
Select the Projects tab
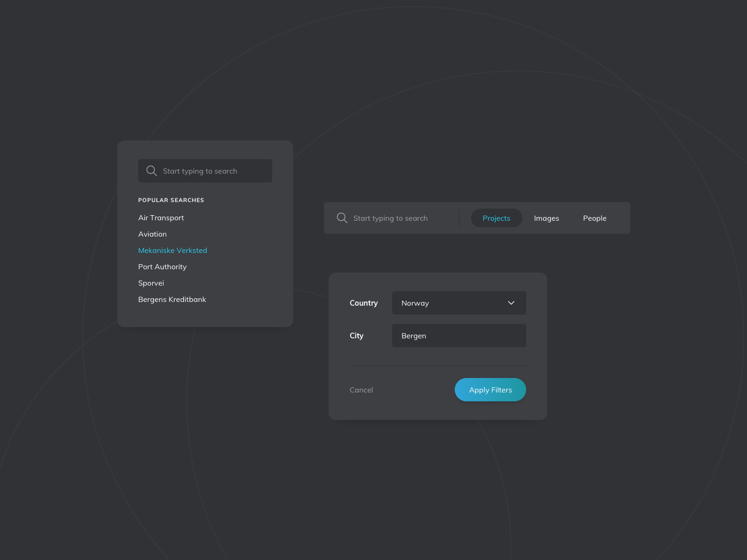click(x=496, y=218)
